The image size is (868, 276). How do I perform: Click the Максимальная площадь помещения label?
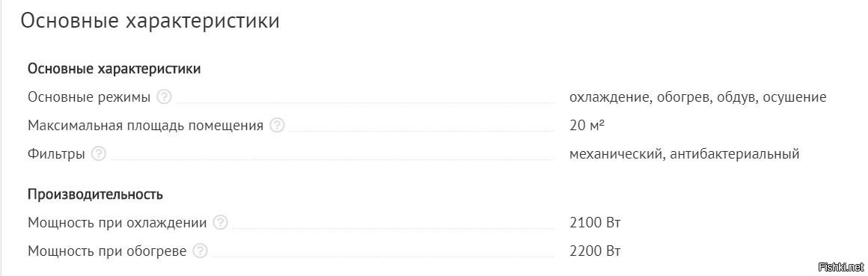[x=146, y=126]
